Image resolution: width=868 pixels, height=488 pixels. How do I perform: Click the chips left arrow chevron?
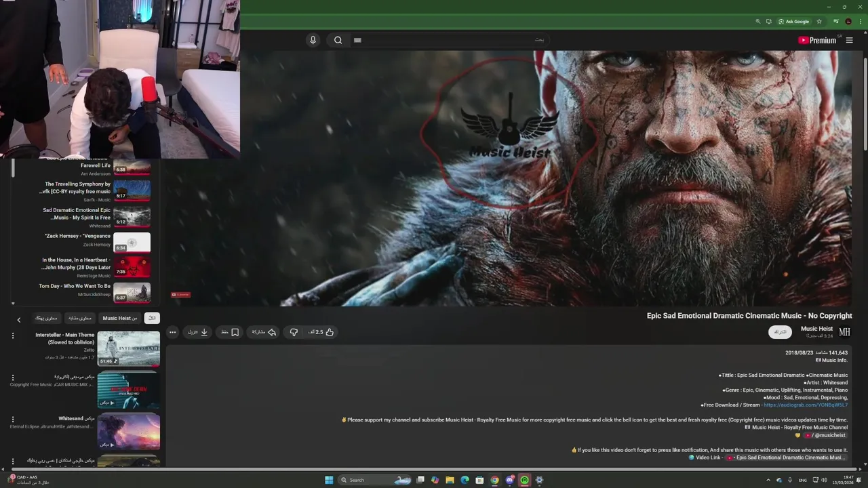click(19, 319)
